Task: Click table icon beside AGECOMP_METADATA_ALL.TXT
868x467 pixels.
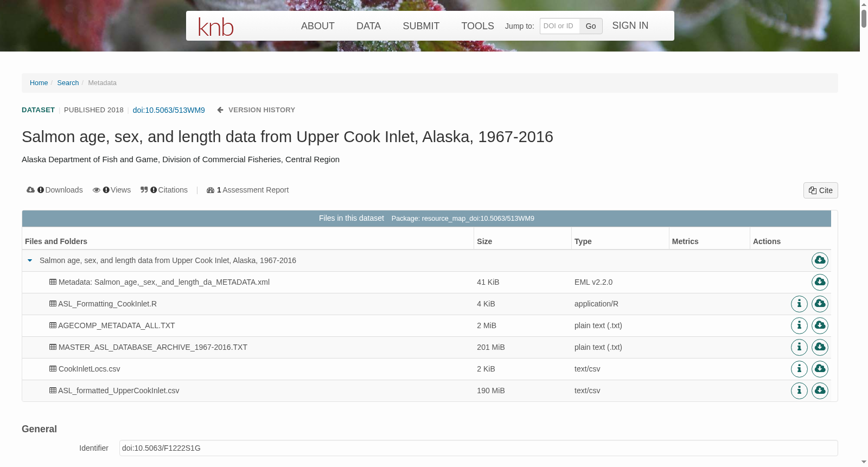Action: point(53,325)
